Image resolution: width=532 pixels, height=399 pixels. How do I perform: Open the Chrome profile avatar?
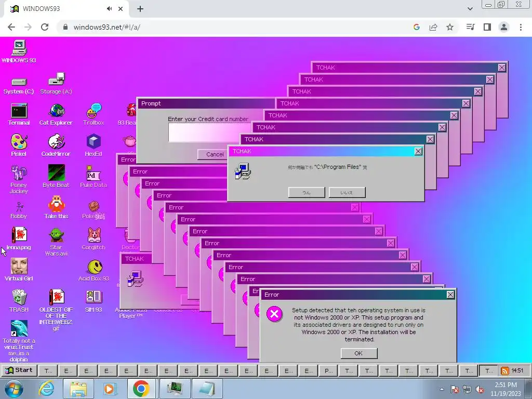[504, 27]
